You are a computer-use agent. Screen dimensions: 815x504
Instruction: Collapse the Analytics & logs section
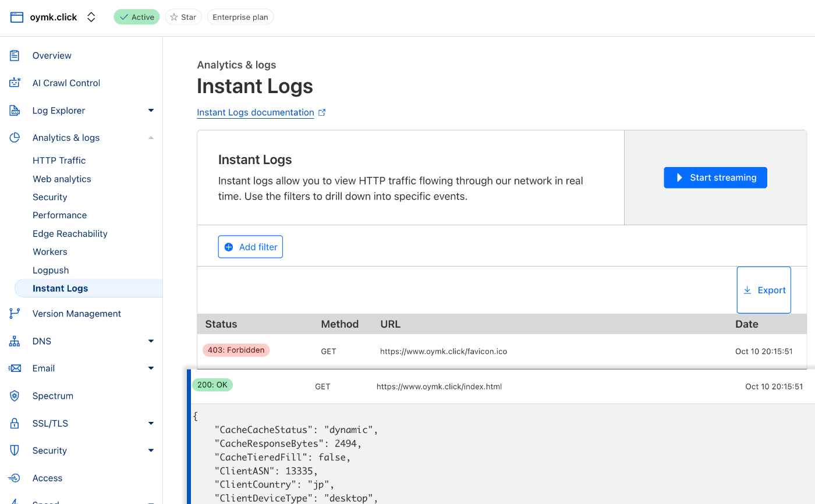point(151,138)
